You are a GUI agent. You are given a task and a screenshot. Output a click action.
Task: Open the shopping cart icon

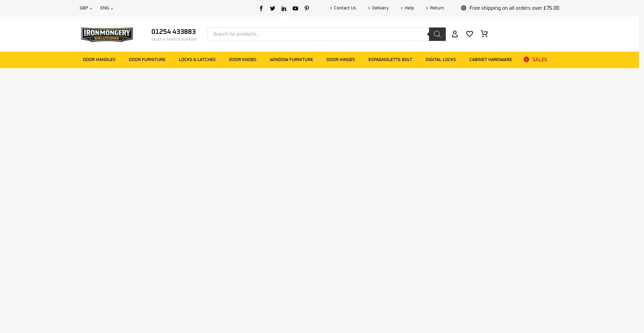coord(484,34)
